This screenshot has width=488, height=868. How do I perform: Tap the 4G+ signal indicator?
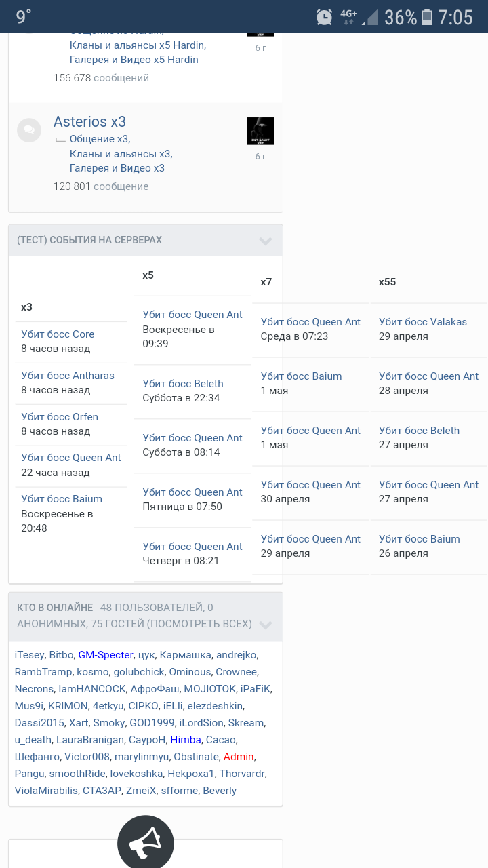click(x=348, y=17)
